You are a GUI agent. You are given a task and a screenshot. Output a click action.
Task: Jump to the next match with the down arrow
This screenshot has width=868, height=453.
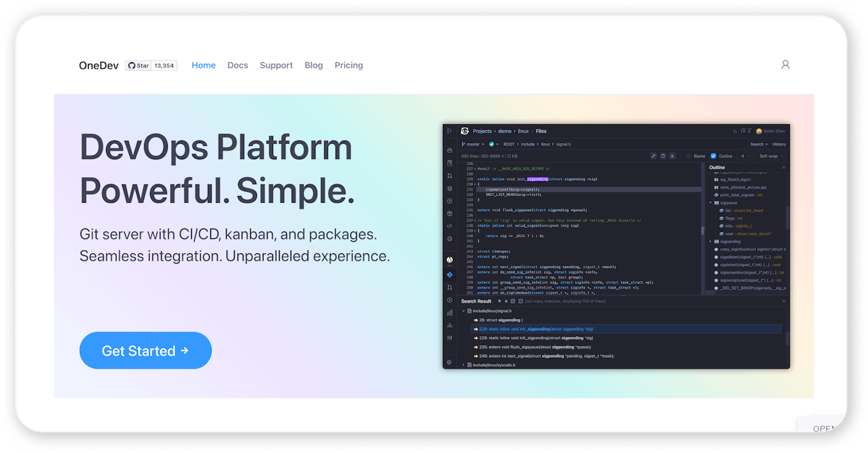click(506, 301)
